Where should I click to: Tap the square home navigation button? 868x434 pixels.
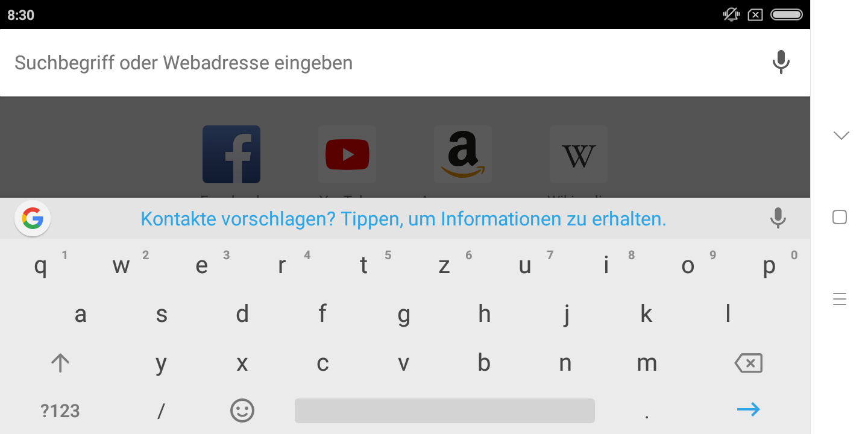pyautogui.click(x=840, y=217)
